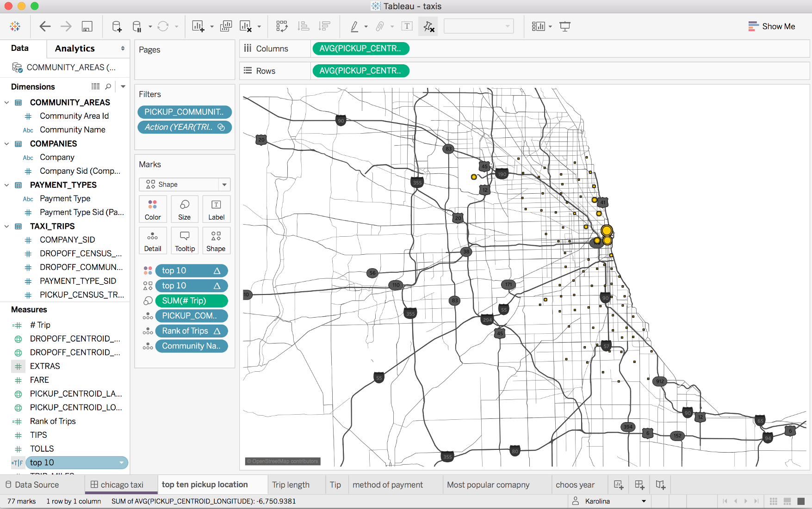This screenshot has height=509, width=812.
Task: Click the Show Me button
Action: (771, 26)
